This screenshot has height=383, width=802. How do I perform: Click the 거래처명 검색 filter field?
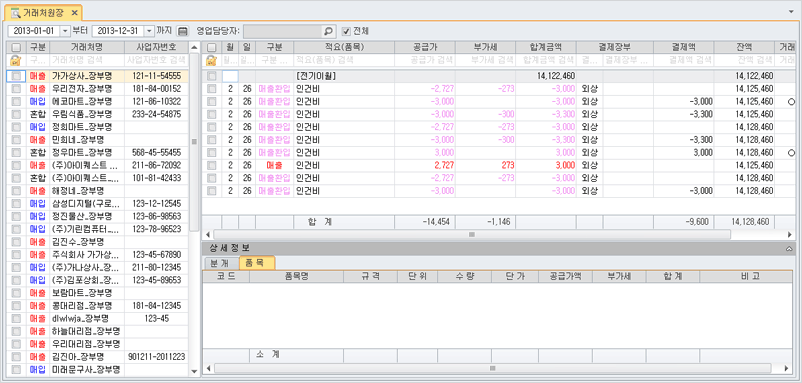[x=86, y=60]
